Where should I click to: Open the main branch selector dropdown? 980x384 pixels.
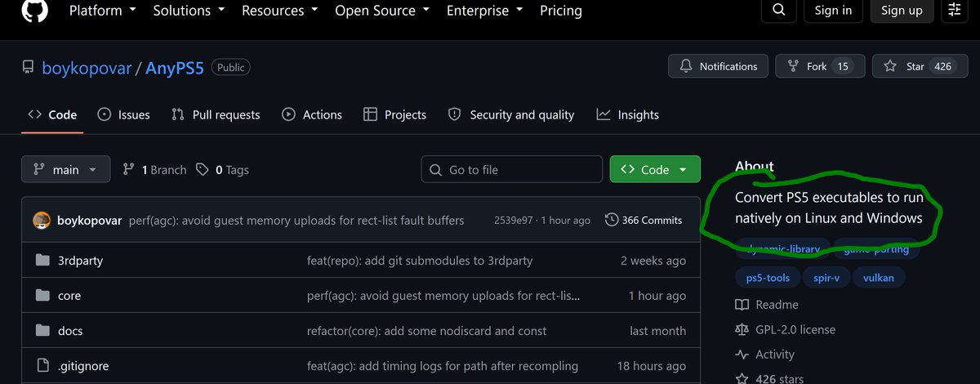[x=65, y=170]
